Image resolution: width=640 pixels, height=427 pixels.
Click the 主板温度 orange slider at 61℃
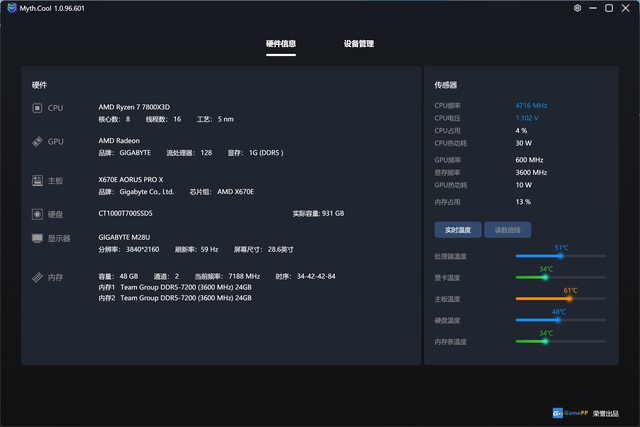[x=570, y=298]
